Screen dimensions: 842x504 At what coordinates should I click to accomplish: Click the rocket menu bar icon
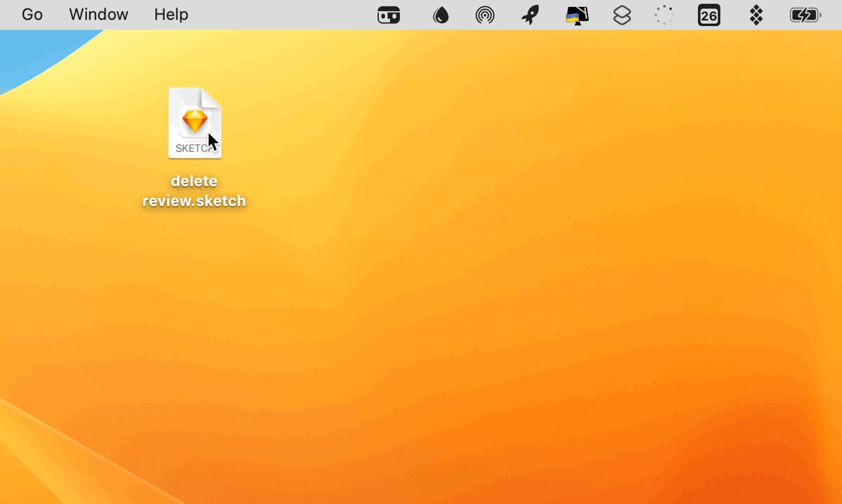[x=530, y=15]
